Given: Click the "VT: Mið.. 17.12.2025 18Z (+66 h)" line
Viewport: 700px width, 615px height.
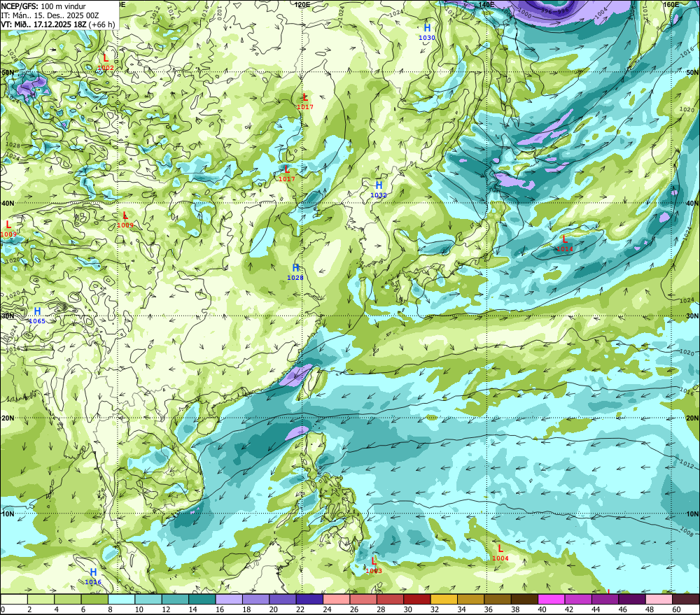Looking at the screenshot, I should tap(57, 24).
